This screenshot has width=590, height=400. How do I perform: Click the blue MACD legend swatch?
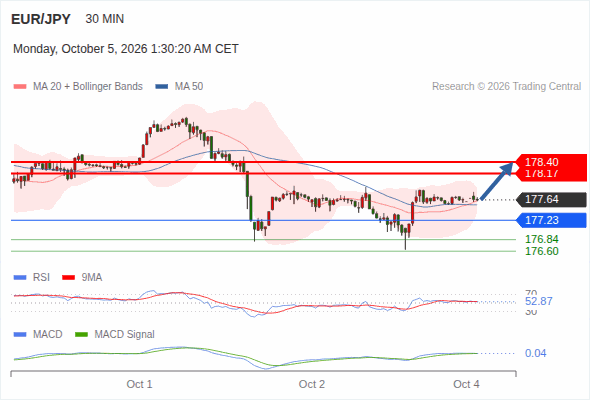click(20, 335)
